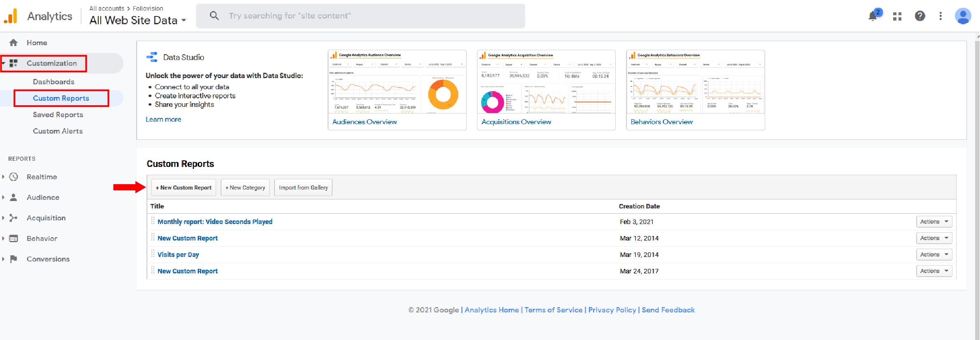This screenshot has width=980, height=340.
Task: Click the Creation Date column header
Action: point(639,206)
